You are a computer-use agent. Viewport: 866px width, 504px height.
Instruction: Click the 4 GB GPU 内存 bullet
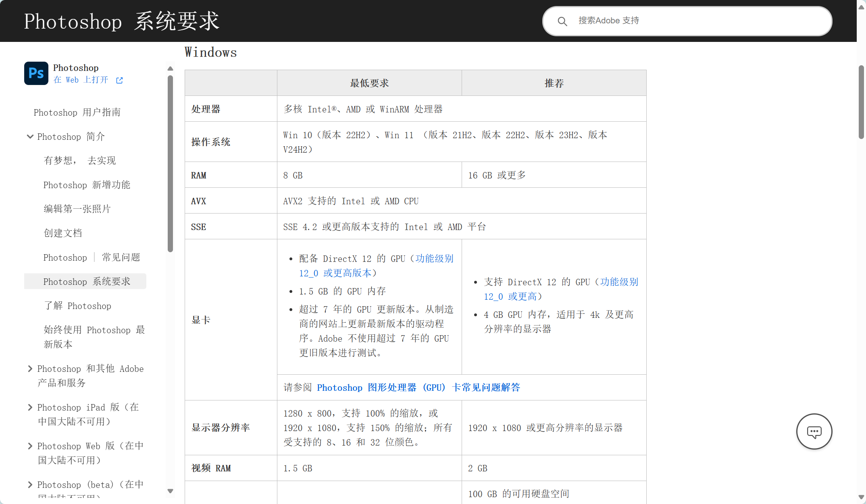pyautogui.click(x=559, y=321)
